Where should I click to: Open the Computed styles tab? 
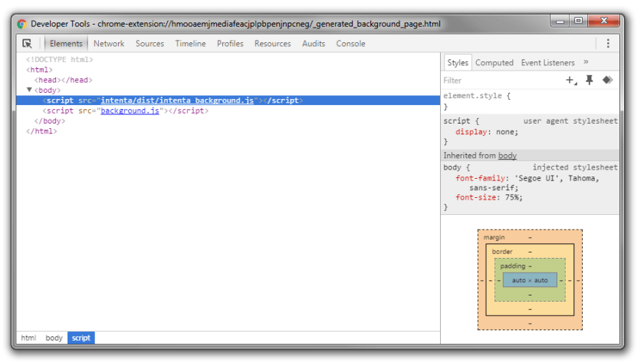click(494, 63)
